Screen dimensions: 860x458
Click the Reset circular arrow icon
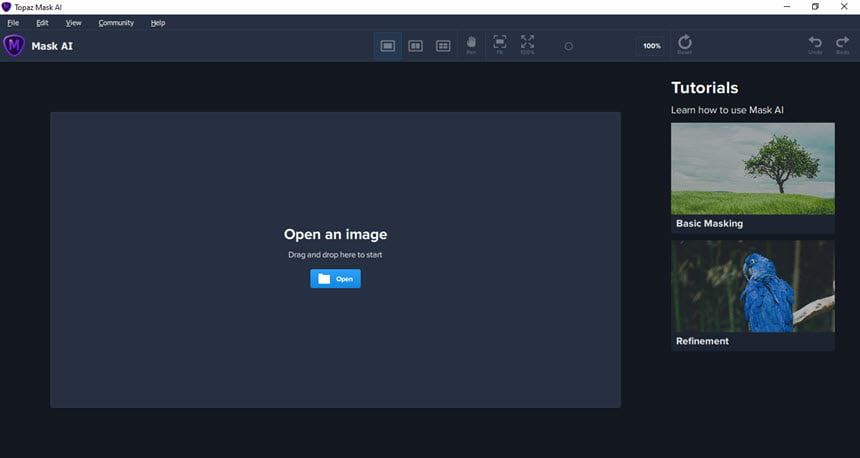(x=684, y=45)
